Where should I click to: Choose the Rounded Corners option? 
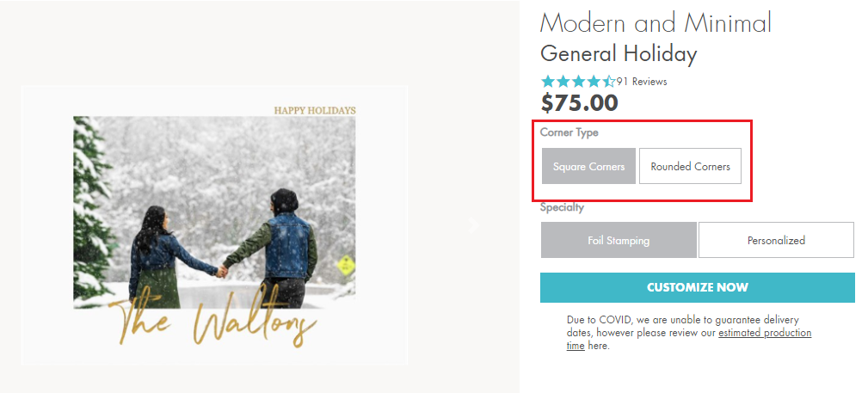tap(690, 167)
